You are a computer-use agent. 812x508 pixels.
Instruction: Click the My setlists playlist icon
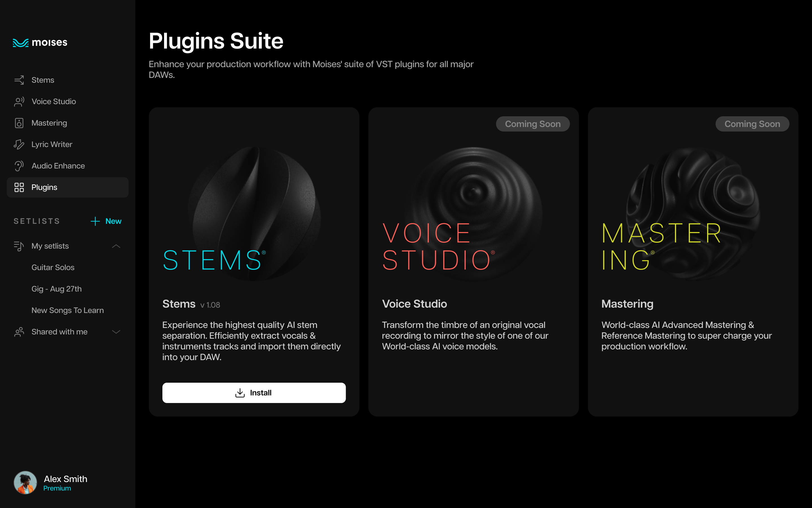click(19, 246)
